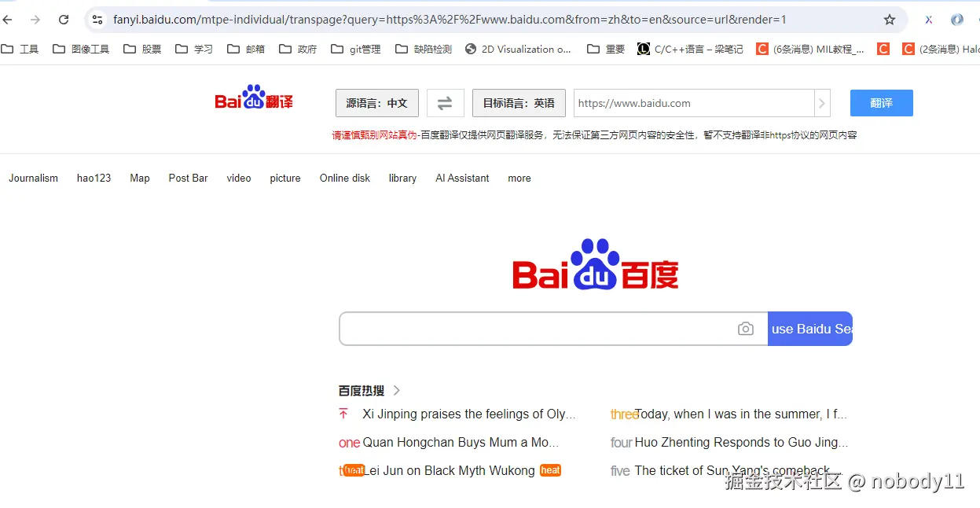Open Quan Hongchan Buys Mum headline
Viewport: 980px width, 508px height.
coord(461,442)
